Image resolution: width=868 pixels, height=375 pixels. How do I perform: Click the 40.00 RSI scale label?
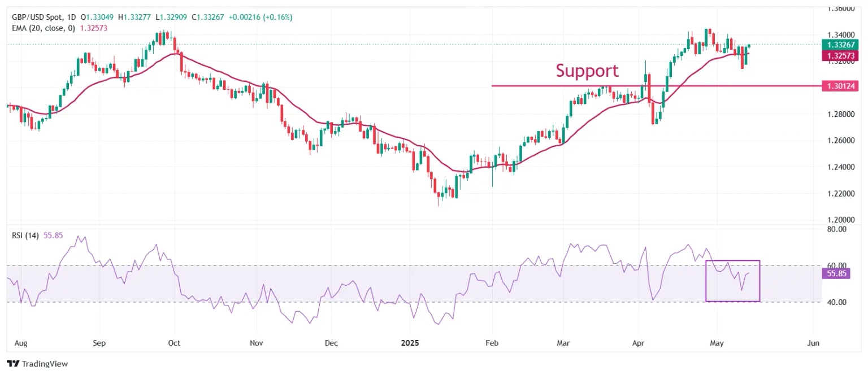pyautogui.click(x=836, y=302)
